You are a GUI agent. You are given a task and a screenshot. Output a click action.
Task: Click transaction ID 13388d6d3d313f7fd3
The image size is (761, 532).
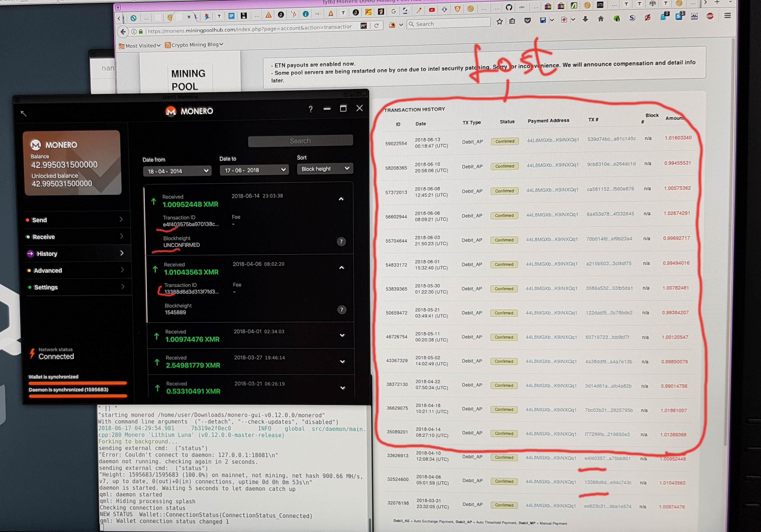(x=192, y=292)
